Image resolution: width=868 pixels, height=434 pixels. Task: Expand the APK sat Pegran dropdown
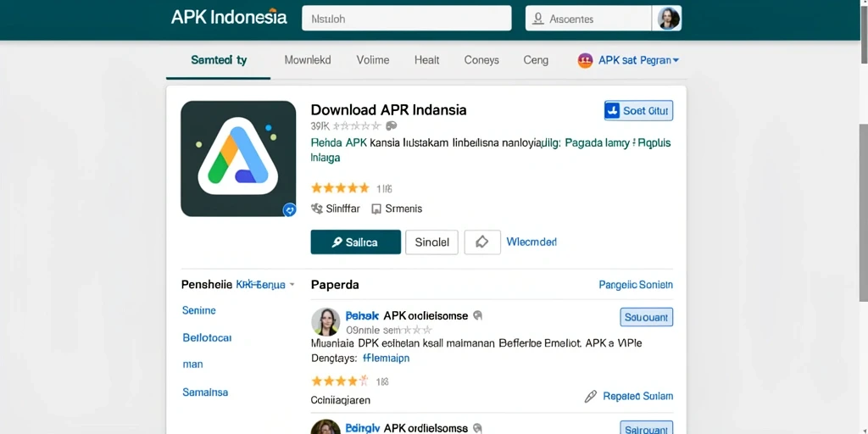click(639, 60)
